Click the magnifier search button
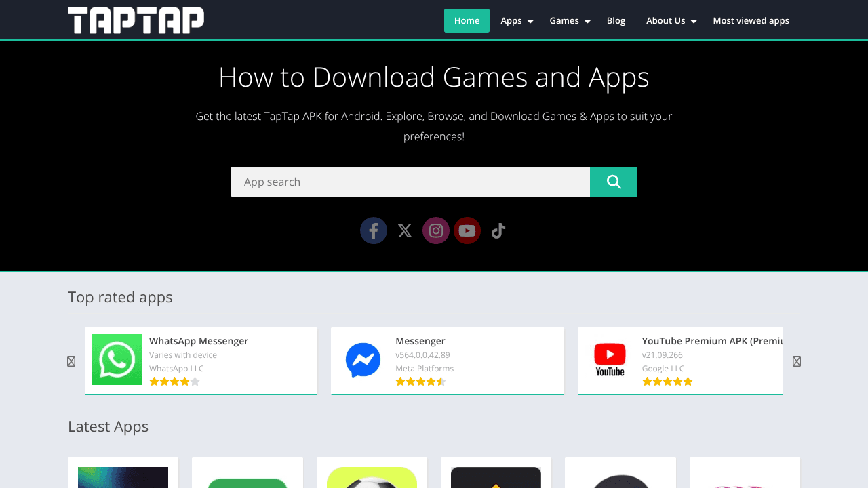 (614, 182)
